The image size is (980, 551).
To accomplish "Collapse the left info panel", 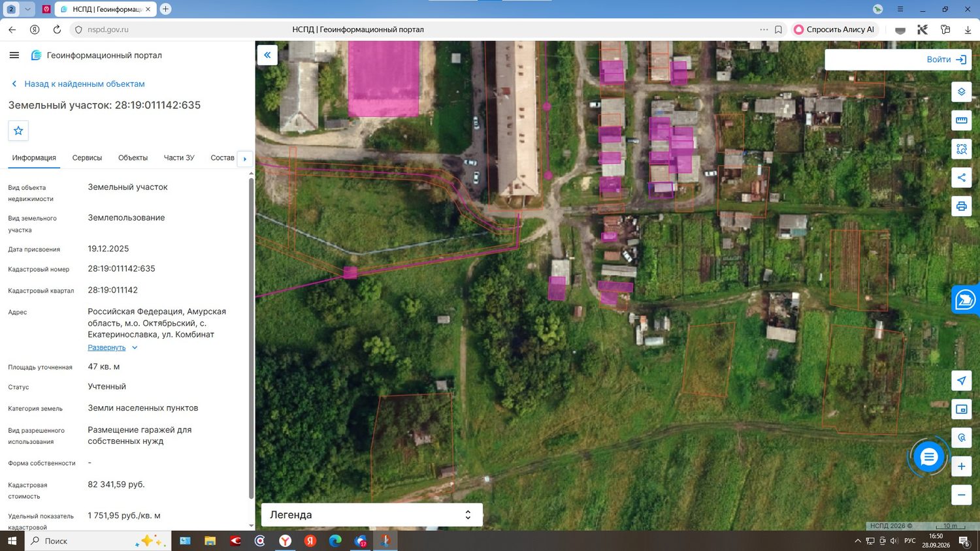I will click(267, 55).
